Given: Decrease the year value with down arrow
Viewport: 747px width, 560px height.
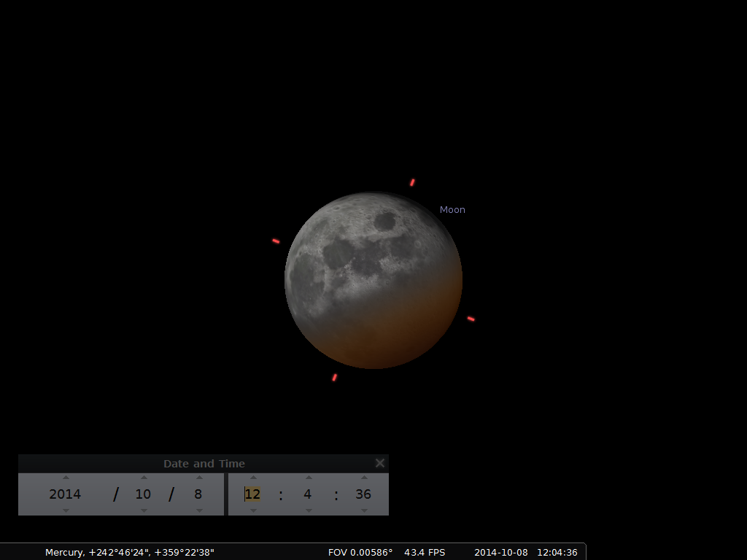Looking at the screenshot, I should [66, 510].
